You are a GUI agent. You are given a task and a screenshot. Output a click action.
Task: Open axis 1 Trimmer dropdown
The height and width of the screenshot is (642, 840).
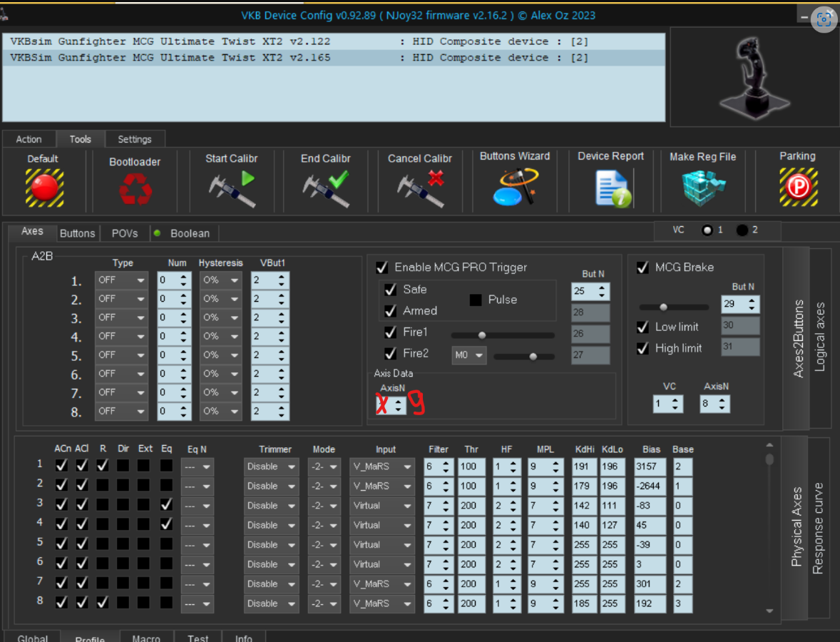tap(271, 467)
